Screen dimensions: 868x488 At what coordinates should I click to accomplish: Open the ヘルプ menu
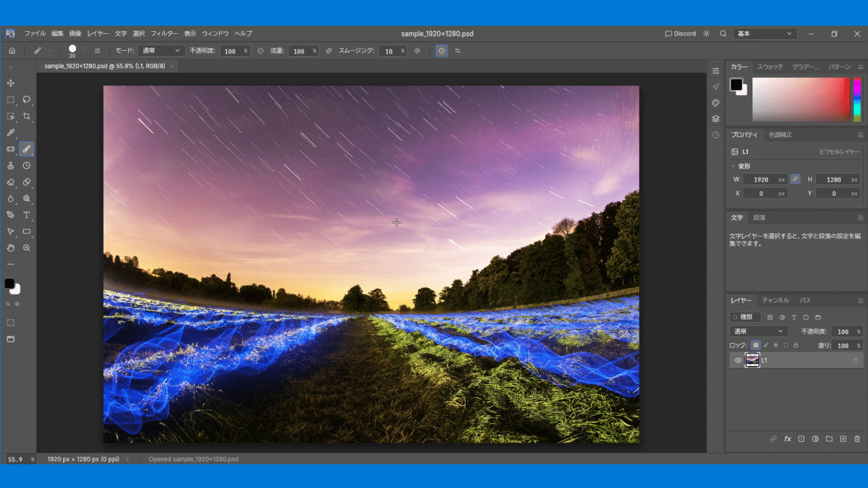(243, 33)
